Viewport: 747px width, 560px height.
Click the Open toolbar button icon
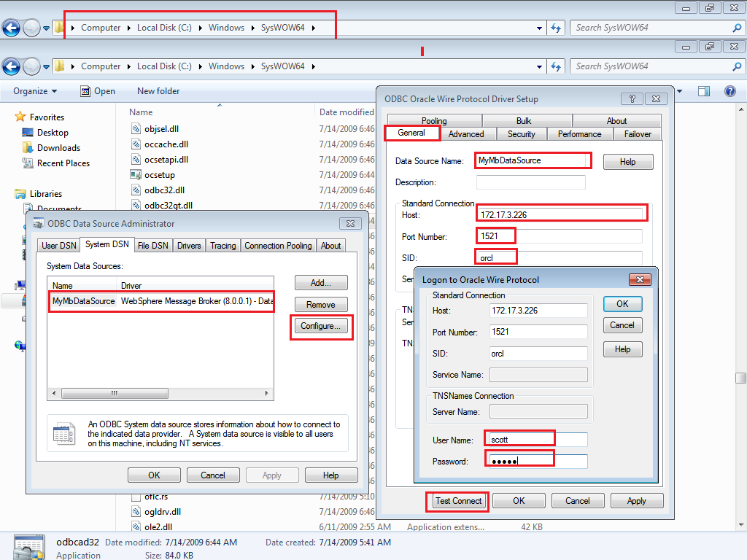pyautogui.click(x=85, y=91)
